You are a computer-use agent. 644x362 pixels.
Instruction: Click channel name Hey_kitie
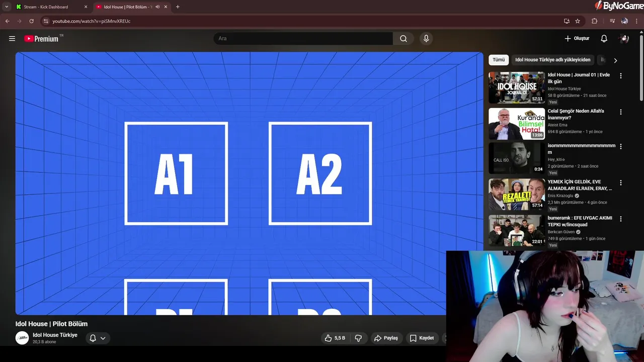[556, 159]
